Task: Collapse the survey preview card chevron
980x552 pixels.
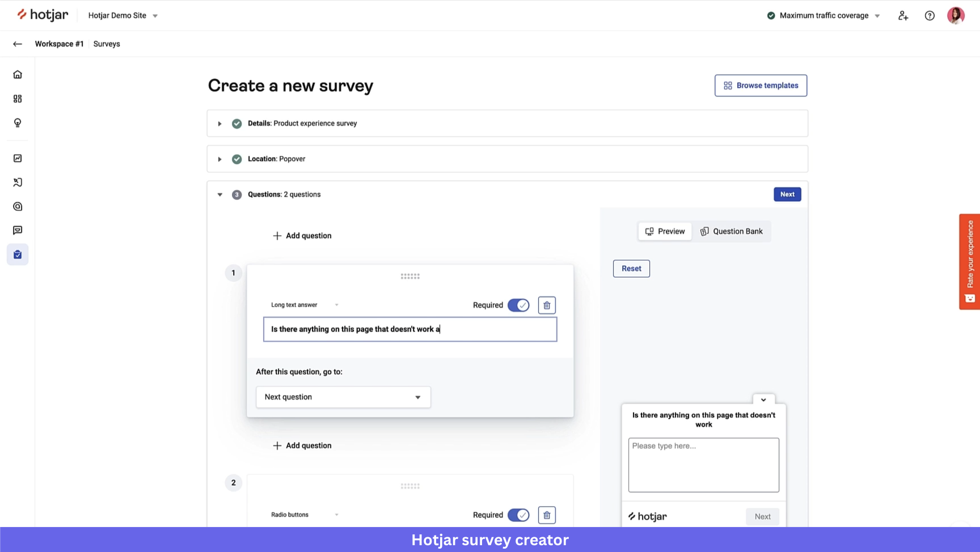Action: (763, 400)
